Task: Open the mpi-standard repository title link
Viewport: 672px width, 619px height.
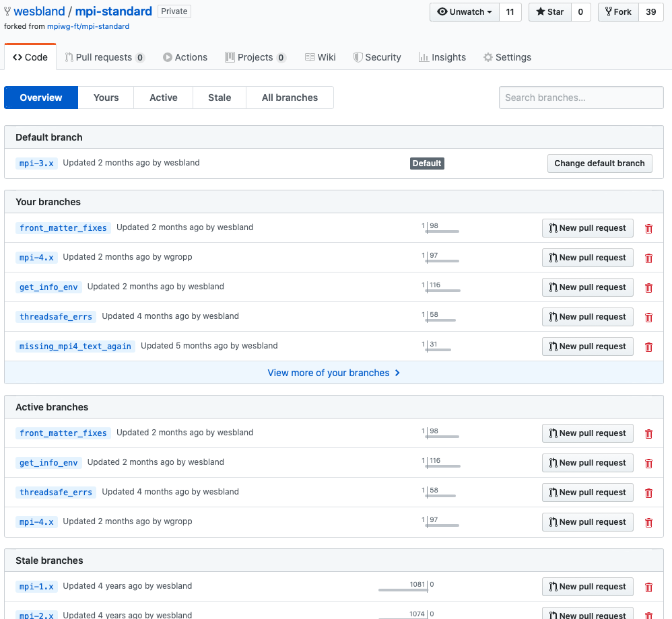Action: point(114,11)
